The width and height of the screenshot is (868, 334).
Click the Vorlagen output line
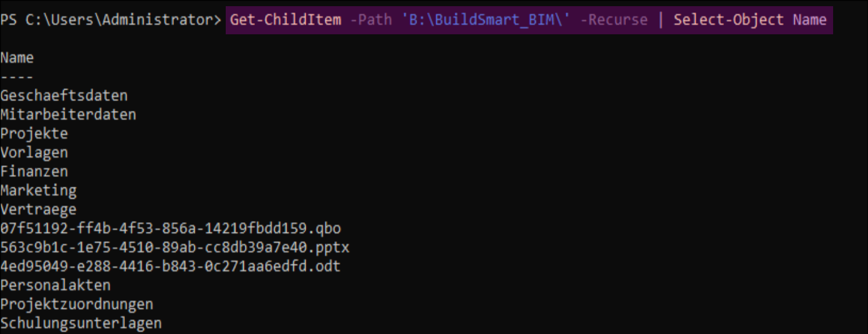tap(34, 152)
